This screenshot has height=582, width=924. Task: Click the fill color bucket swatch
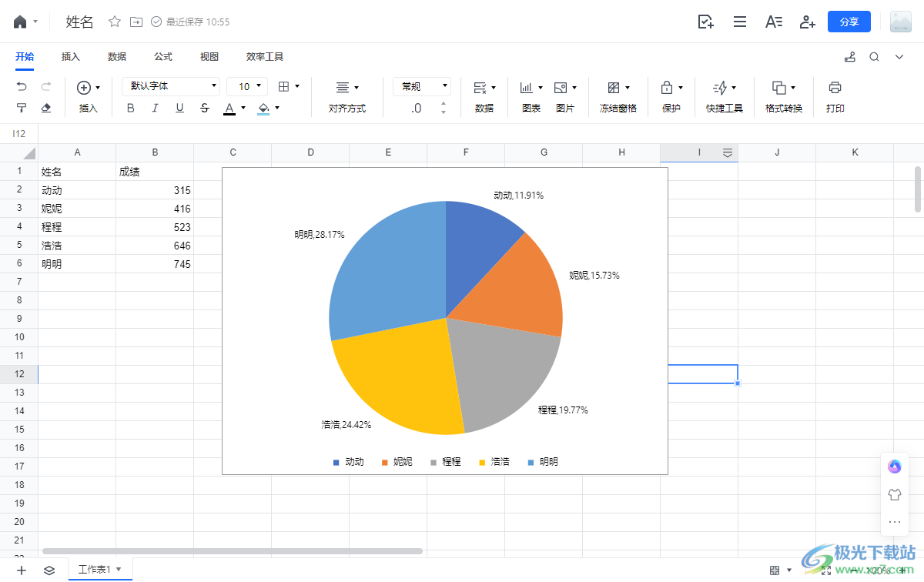tap(263, 109)
